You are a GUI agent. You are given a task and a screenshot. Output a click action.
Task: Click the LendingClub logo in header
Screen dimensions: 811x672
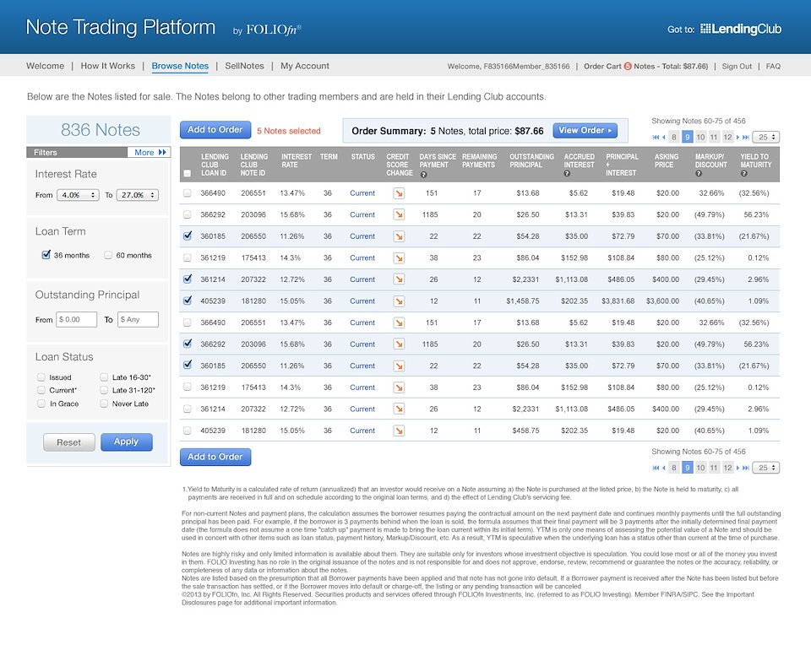point(741,29)
